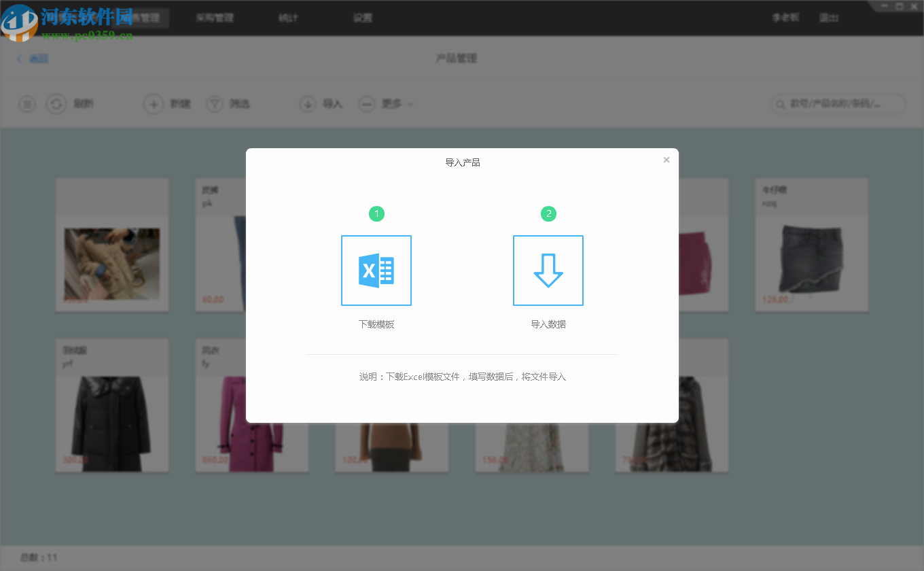Click 退出 to log out
Screen dimensions: 924x571
tap(829, 18)
